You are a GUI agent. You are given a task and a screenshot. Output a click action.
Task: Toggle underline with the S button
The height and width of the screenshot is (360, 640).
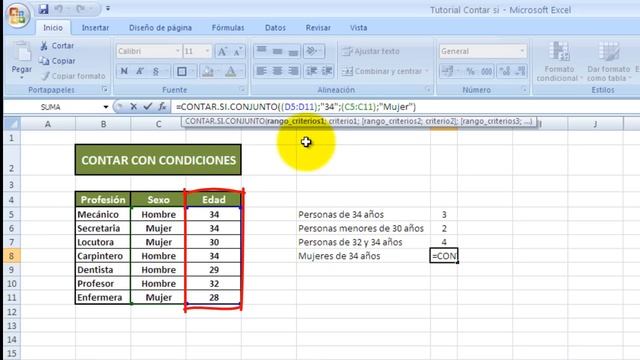pos(156,71)
